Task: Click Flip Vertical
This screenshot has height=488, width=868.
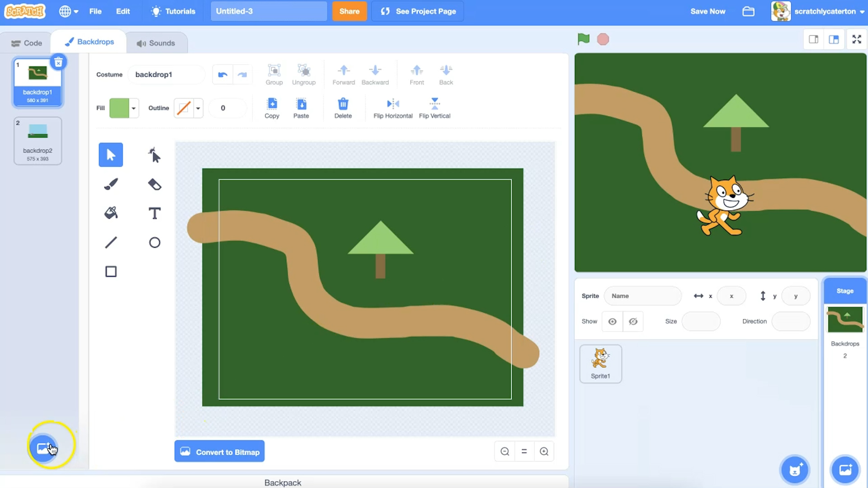Action: coord(434,108)
